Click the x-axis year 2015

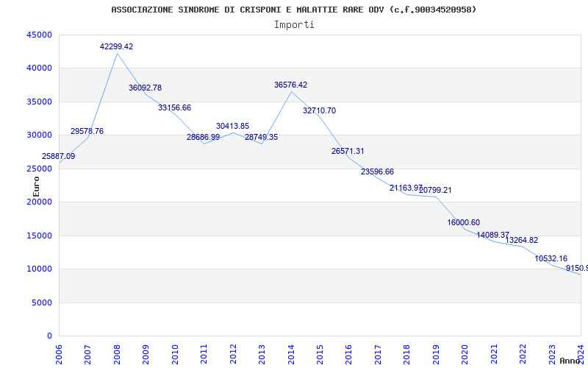pyautogui.click(x=320, y=354)
